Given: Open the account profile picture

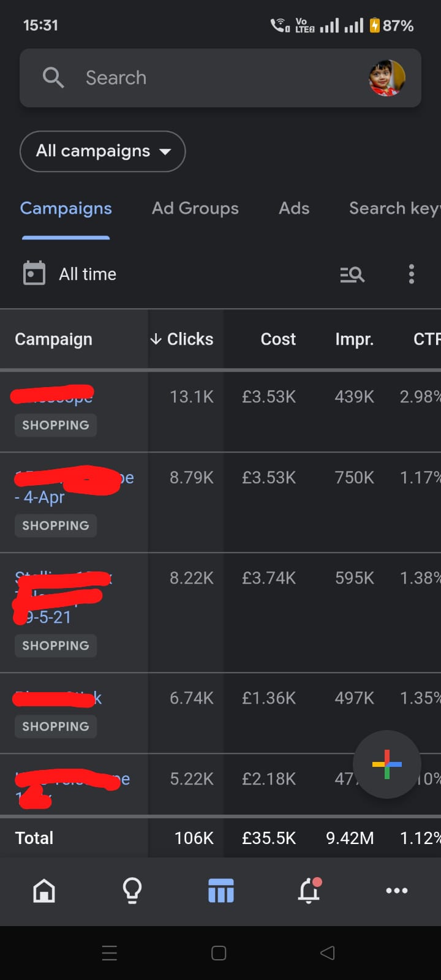Looking at the screenshot, I should [386, 78].
